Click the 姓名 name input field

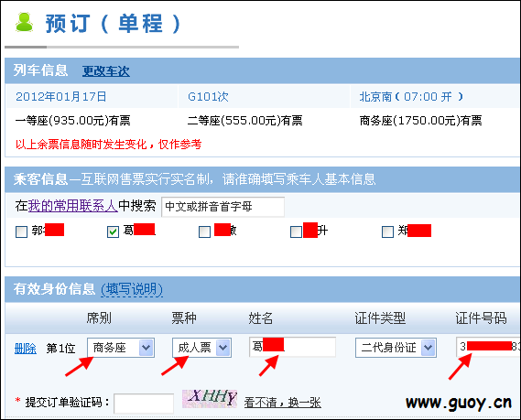click(x=292, y=347)
